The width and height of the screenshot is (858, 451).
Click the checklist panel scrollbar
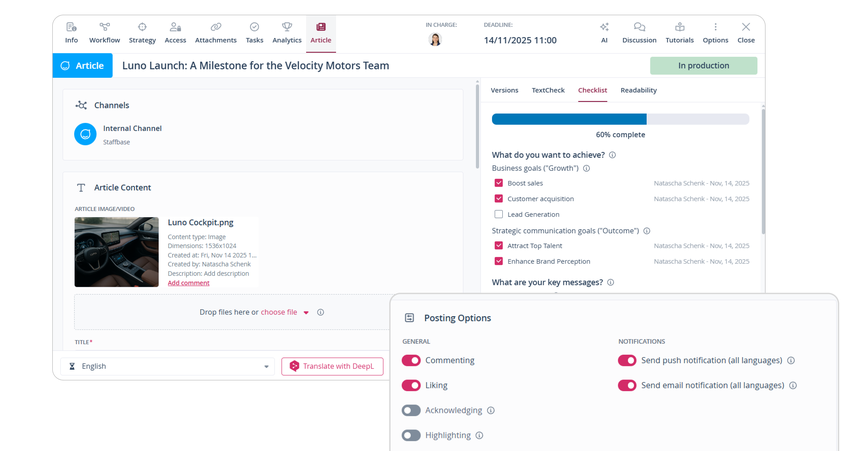pos(763,170)
